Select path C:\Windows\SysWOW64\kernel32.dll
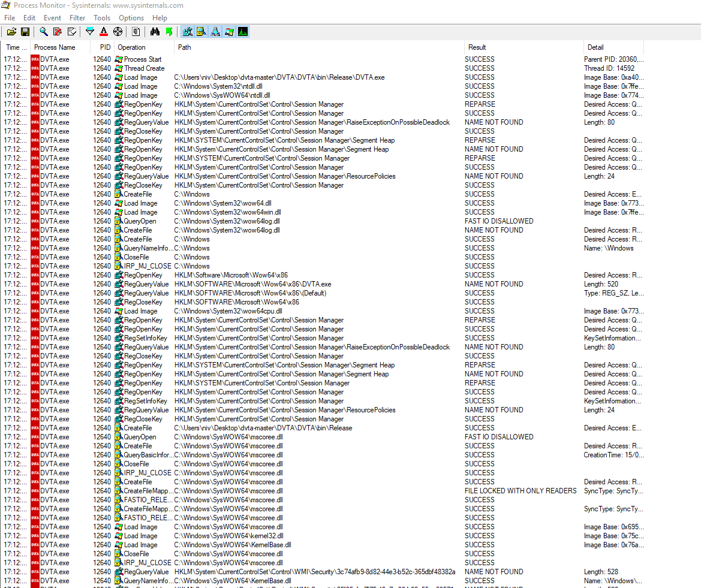Screen dimensions: 701x588 point(228,536)
